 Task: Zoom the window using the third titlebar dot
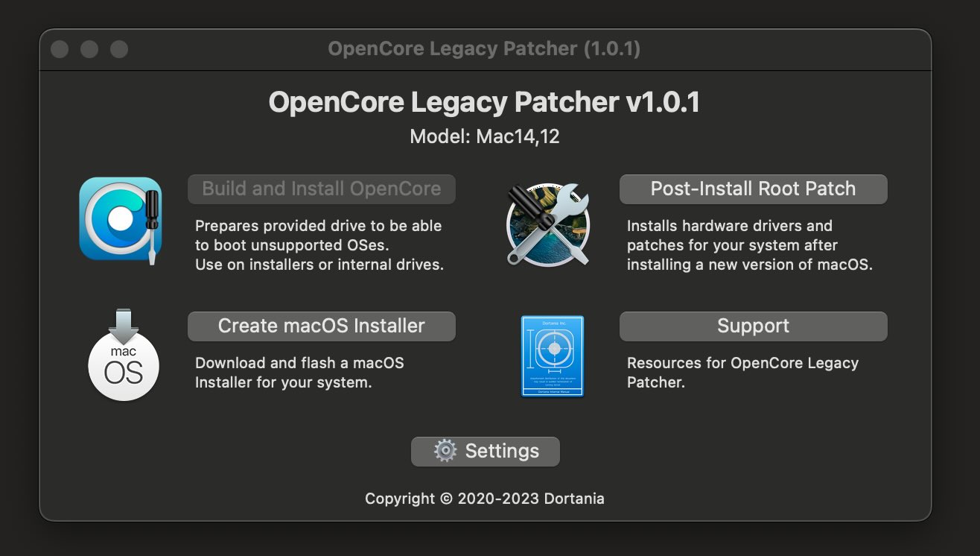point(119,49)
